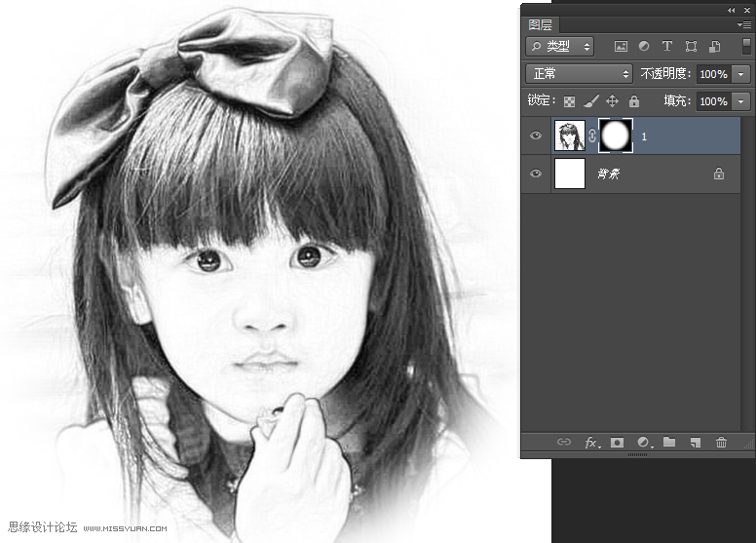The image size is (756, 543).
Task: Click the 不透明度 opacity value field
Action: [713, 74]
